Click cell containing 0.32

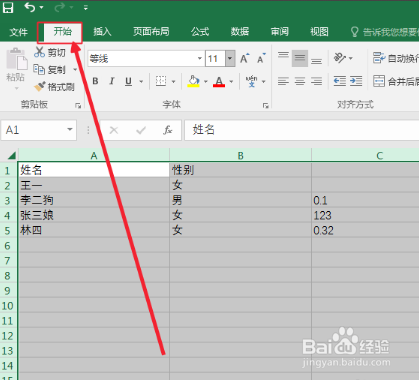click(365, 230)
